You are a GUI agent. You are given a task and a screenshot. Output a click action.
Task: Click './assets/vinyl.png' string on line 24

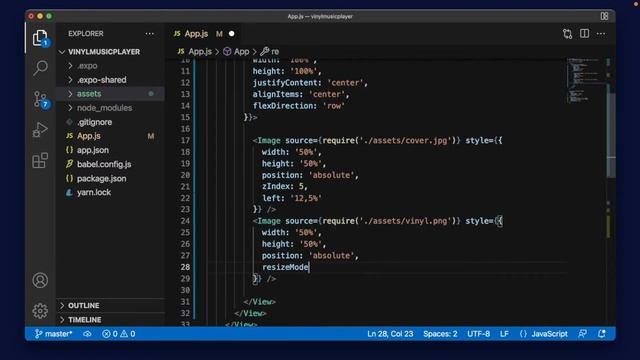pyautogui.click(x=405, y=221)
